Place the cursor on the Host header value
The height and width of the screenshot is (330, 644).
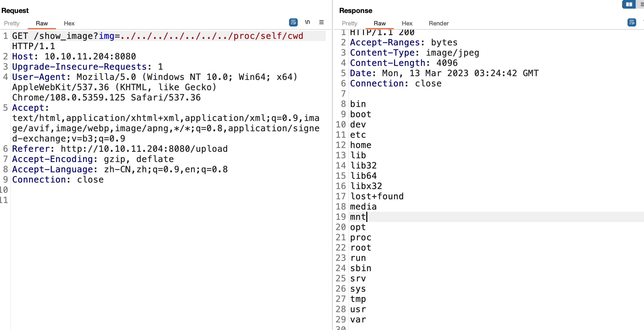(90, 56)
